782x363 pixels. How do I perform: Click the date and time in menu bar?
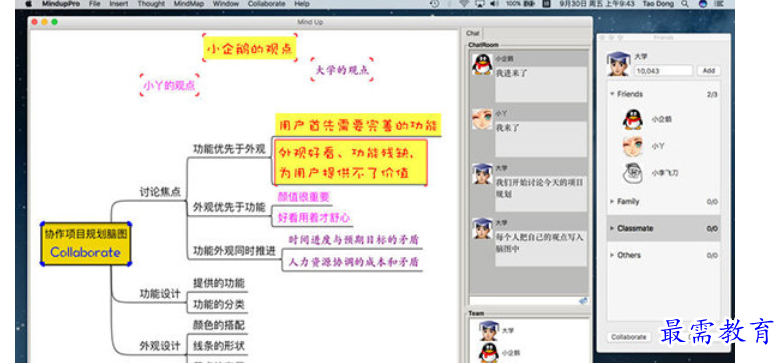[x=597, y=3]
